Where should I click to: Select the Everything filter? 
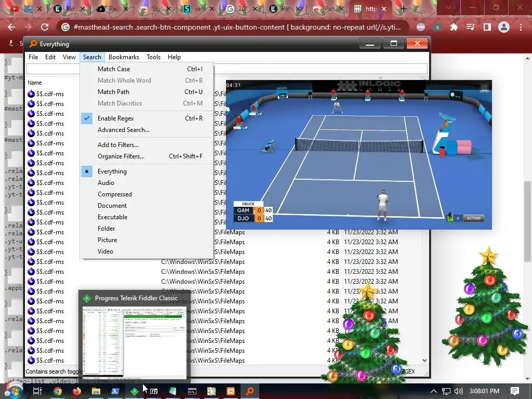[147, 171]
